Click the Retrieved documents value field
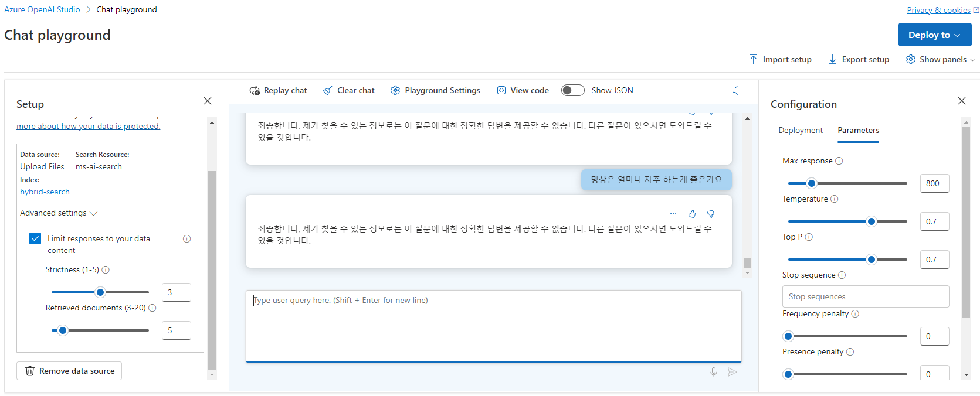 coord(177,330)
